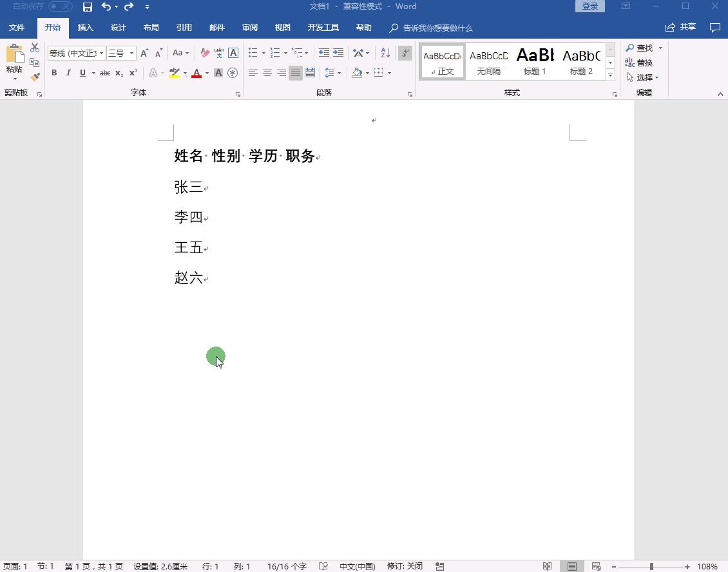Open the 邮件 ribbon tab

click(x=217, y=27)
